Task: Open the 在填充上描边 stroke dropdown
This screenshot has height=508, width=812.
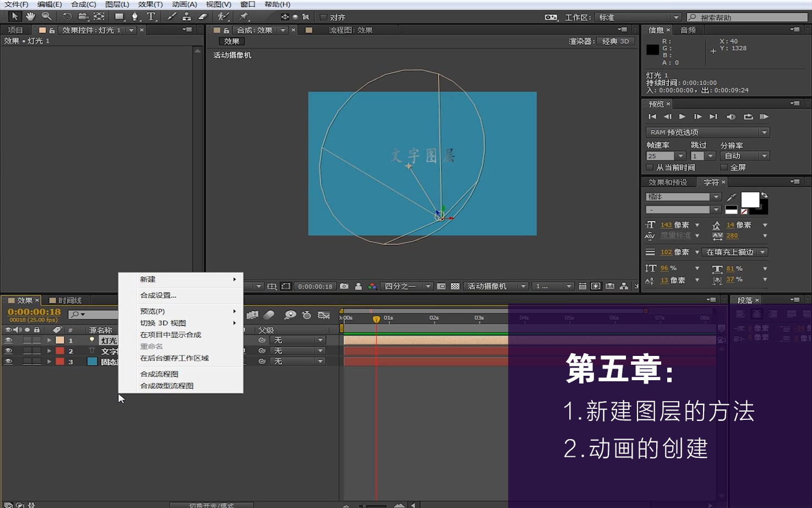Action: (x=735, y=252)
